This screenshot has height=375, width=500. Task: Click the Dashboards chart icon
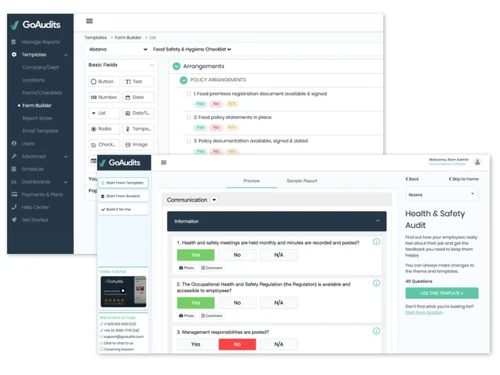(14, 182)
